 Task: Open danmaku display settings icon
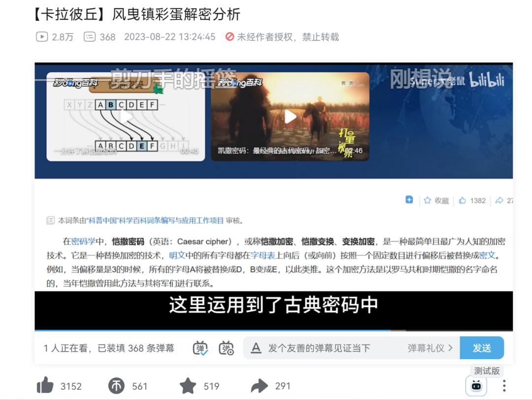[x=226, y=348]
